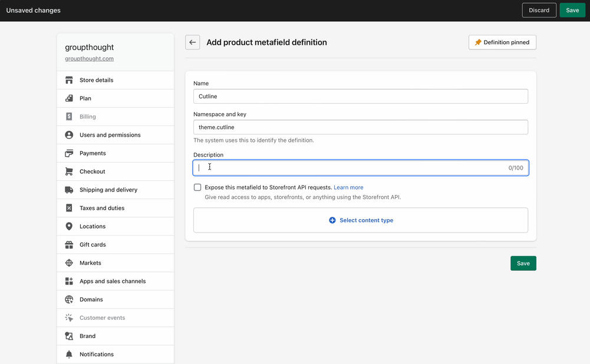Viewport: 590px width, 364px height.
Task: Click the Locations pin icon
Action: tap(69, 226)
